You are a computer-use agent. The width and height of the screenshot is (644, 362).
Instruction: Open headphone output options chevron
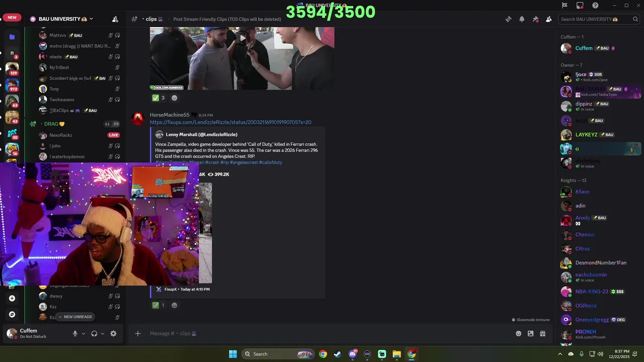point(103,333)
